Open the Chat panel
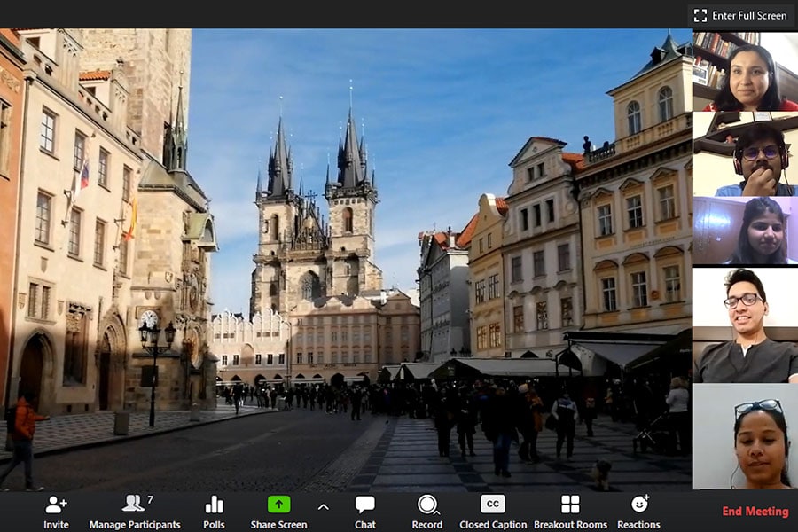The image size is (798, 532). tap(364, 511)
